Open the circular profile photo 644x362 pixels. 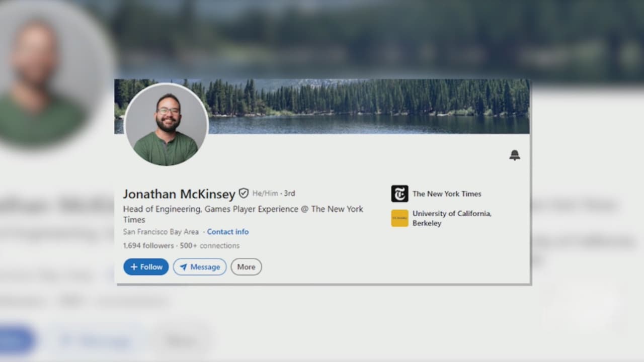pos(166,125)
